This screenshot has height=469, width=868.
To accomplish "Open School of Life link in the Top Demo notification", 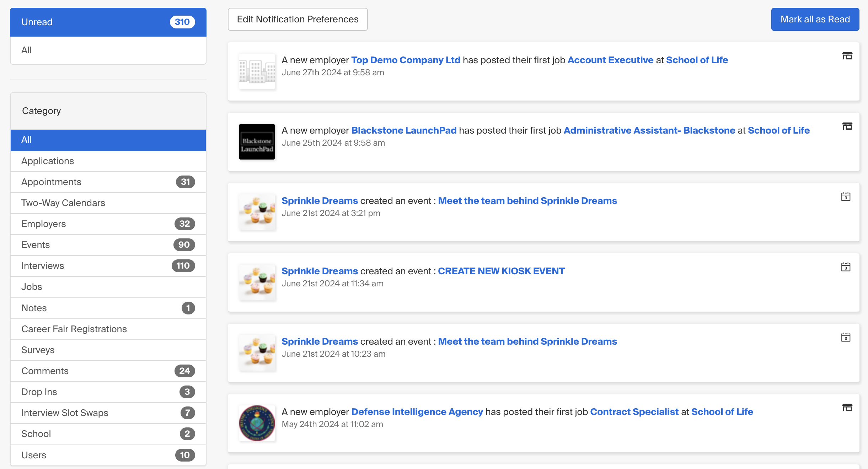I will click(697, 60).
